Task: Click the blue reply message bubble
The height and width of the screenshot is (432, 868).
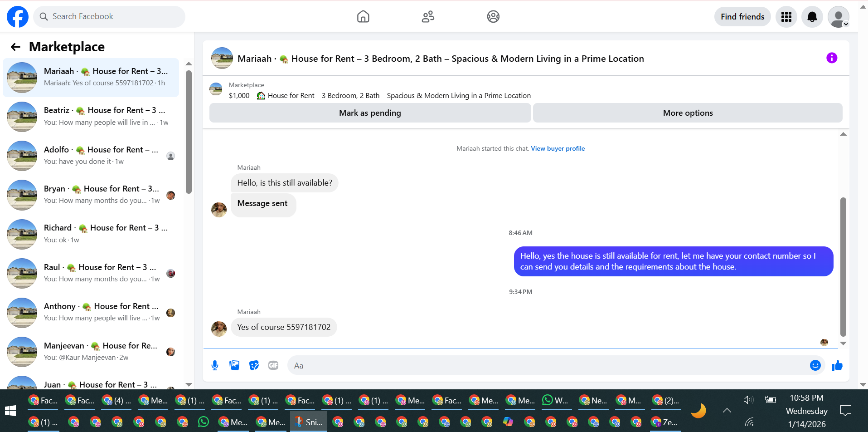Action: (x=674, y=261)
